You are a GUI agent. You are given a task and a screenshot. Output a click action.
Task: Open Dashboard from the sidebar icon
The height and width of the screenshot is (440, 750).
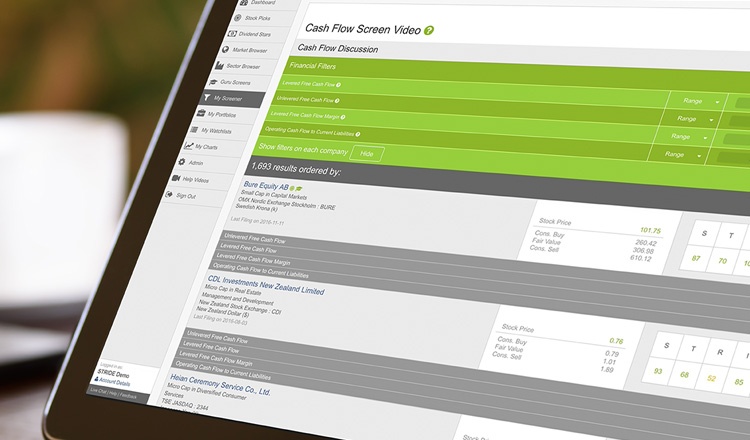coord(244,2)
